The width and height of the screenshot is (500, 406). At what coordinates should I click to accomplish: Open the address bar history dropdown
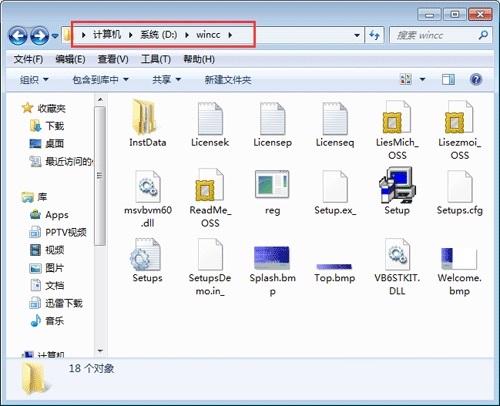[357, 35]
